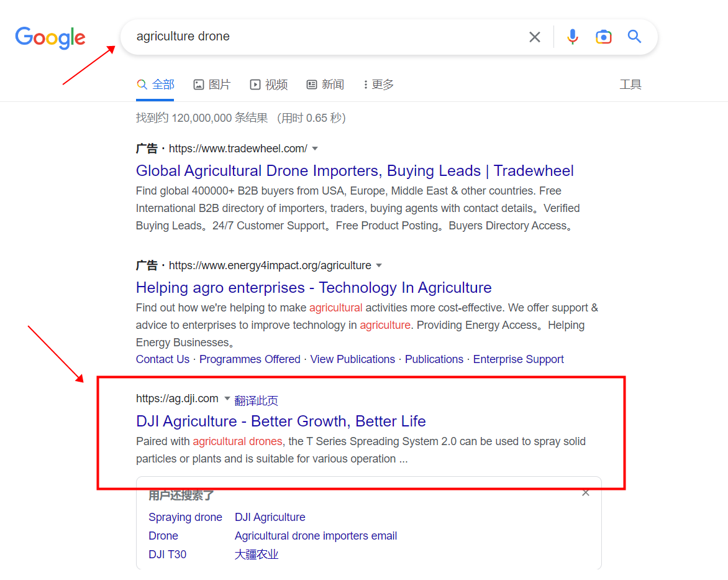Expand the tradewheel.com ad dropdown arrow
The width and height of the screenshot is (728, 580).
[315, 149]
